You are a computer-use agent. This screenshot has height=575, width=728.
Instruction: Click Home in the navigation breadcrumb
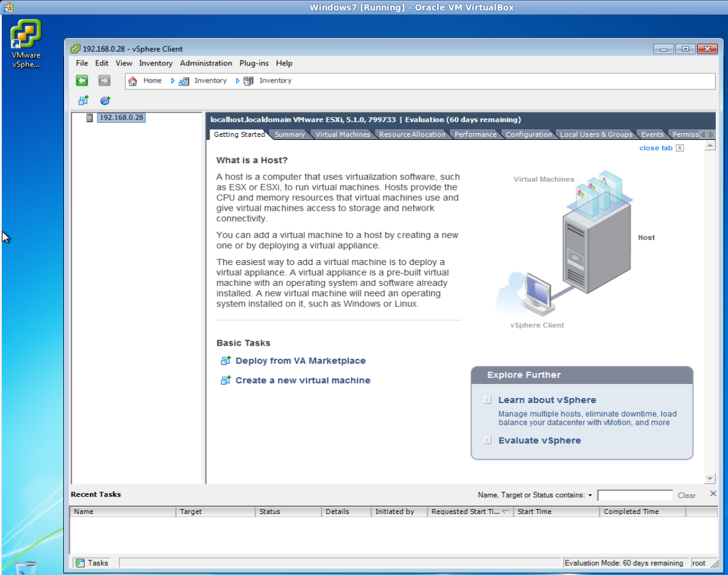click(x=152, y=81)
